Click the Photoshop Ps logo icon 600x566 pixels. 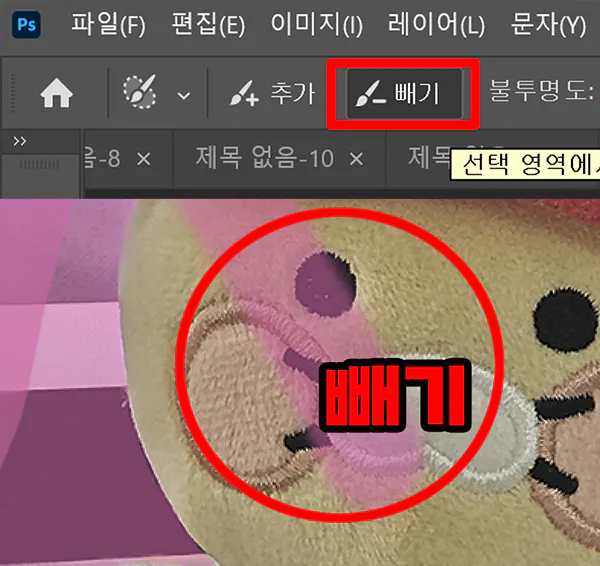pos(26,24)
